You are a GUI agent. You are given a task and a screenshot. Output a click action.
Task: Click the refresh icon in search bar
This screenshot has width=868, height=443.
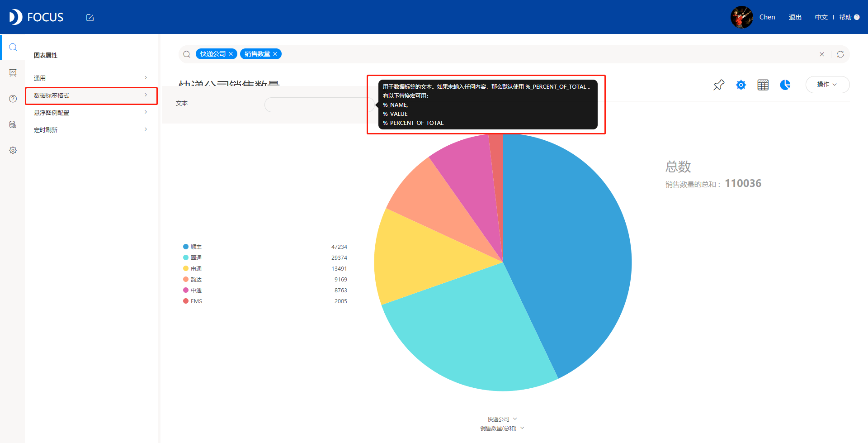(840, 54)
